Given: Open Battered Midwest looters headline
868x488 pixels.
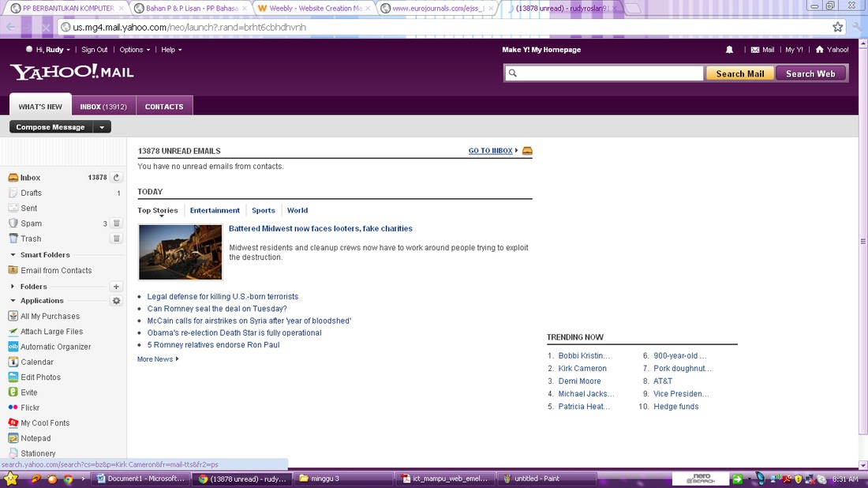Looking at the screenshot, I should (x=320, y=228).
